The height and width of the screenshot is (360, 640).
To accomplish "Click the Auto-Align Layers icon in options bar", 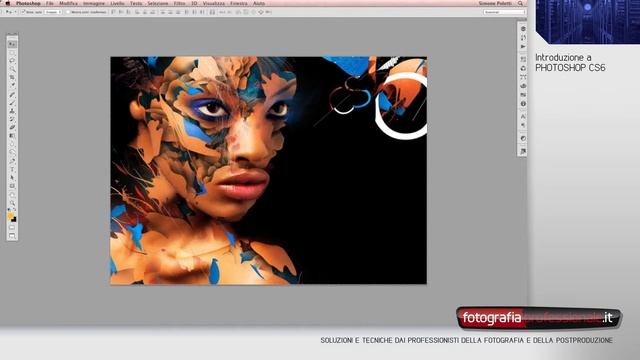I will click(x=212, y=12).
